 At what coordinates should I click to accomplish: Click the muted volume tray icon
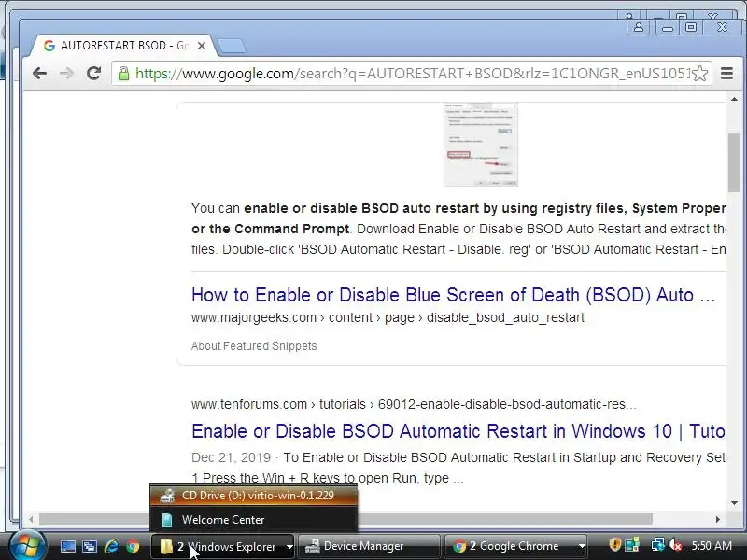[674, 544]
